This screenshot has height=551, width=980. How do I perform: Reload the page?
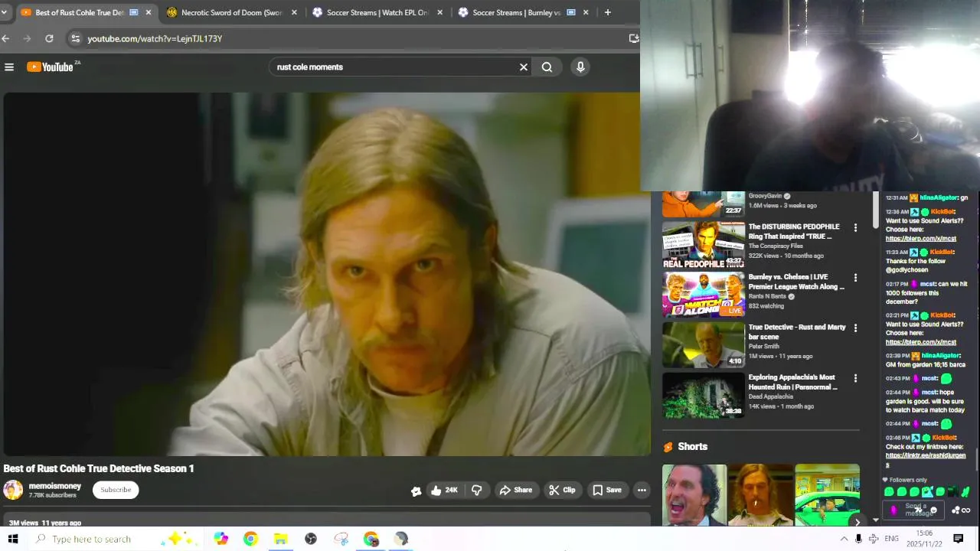[x=49, y=38]
